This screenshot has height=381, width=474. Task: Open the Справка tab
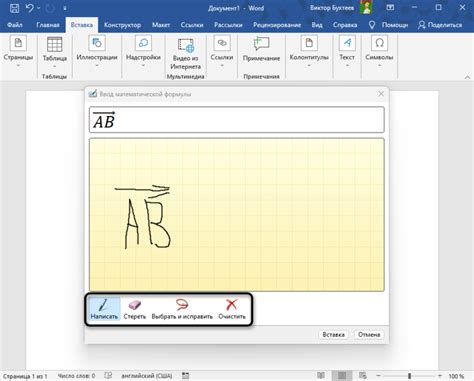(345, 25)
